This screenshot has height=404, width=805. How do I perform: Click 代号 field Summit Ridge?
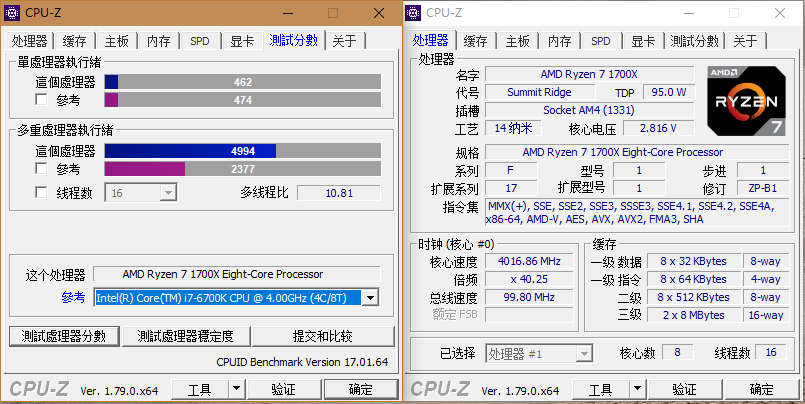[540, 92]
